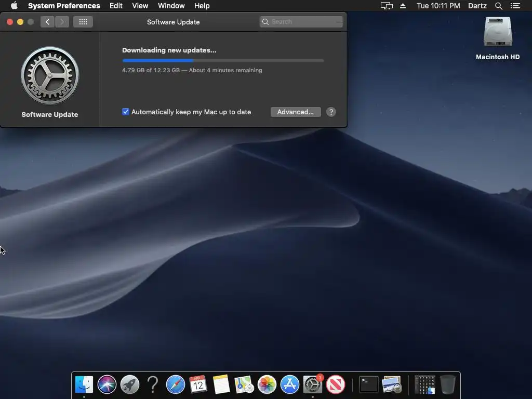The image size is (532, 399).
Task: Open Calendar showing April 12
Action: [x=198, y=384]
